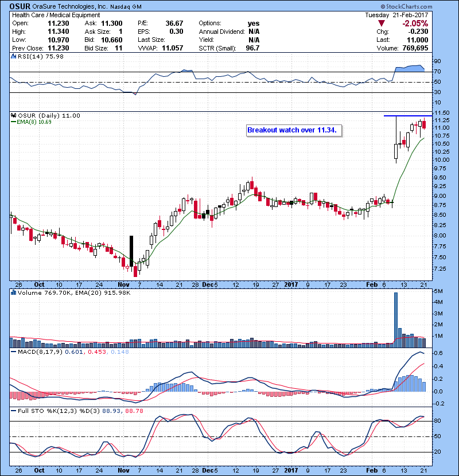Click the RSI indicator icon beside RSI(14)
The height and width of the screenshot is (476, 459).
13,56
